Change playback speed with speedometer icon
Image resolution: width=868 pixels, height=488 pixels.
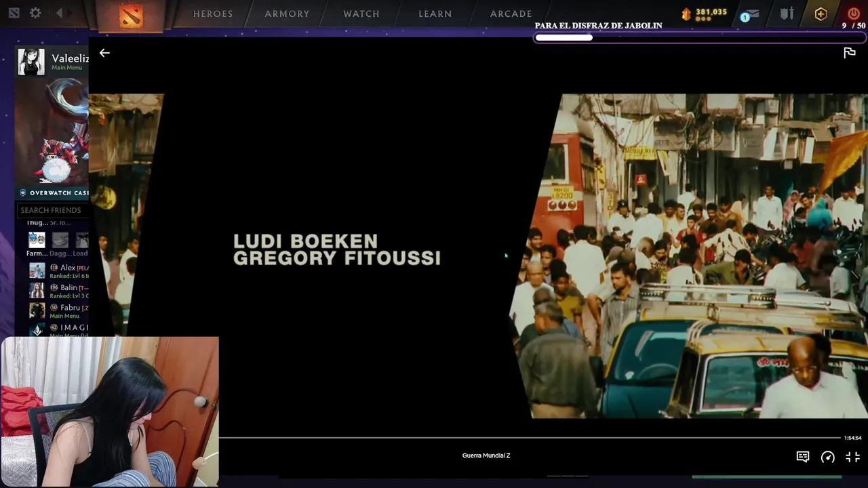pyautogui.click(x=827, y=457)
